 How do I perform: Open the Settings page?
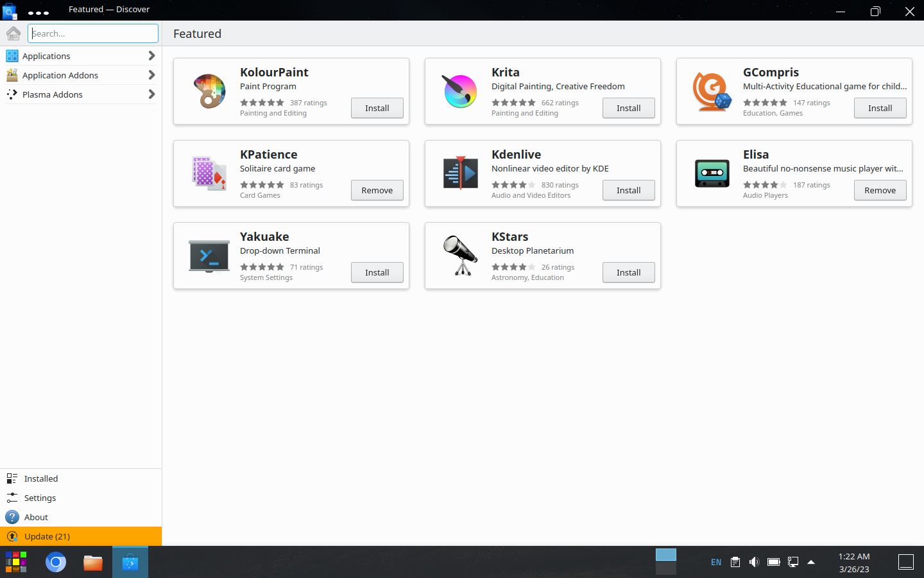(81, 498)
